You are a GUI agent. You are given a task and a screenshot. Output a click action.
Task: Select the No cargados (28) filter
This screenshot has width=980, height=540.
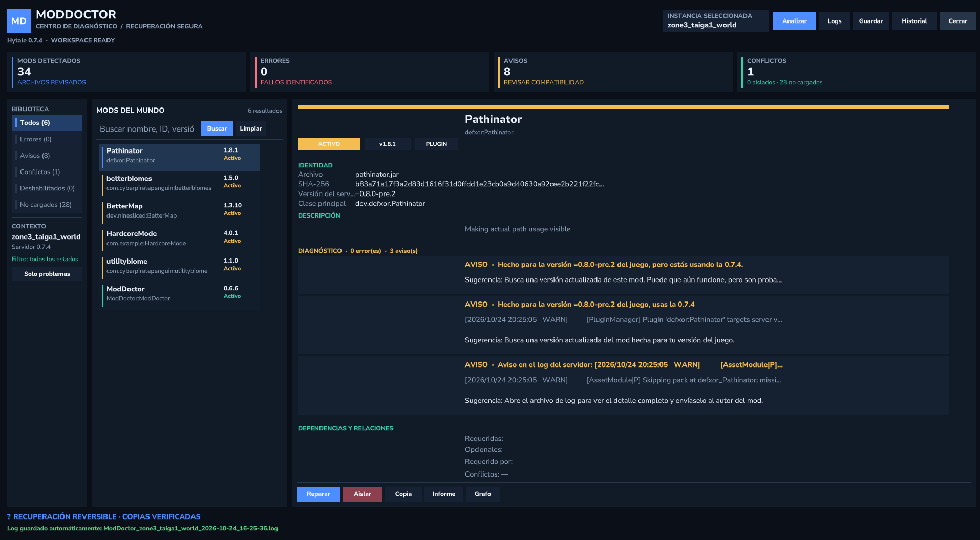(47, 205)
